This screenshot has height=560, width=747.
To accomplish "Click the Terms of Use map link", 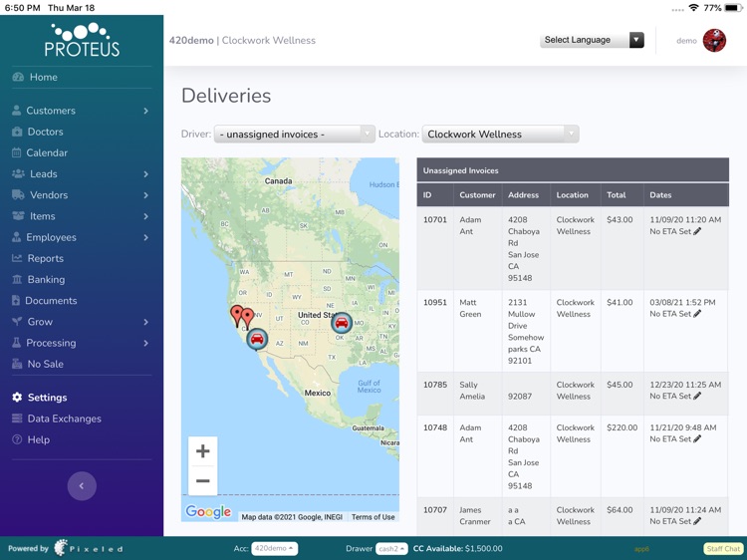I will (x=373, y=517).
